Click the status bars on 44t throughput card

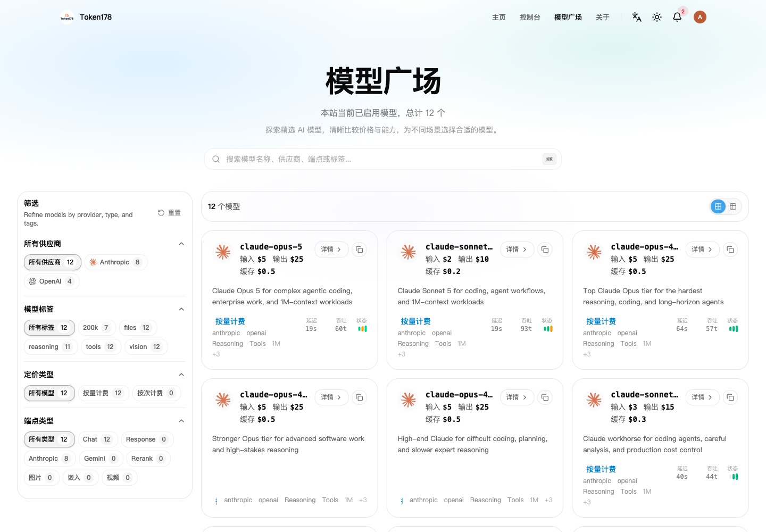tap(735, 477)
